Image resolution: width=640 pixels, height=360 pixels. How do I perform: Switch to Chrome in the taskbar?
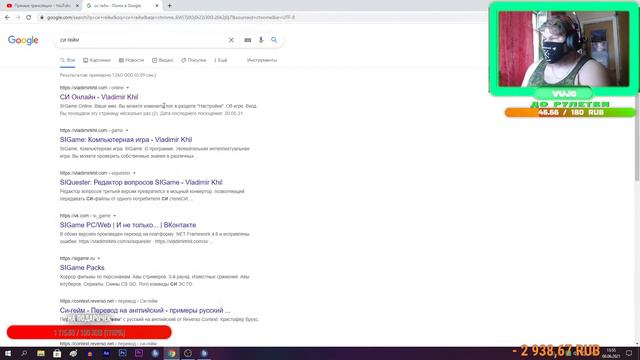(171, 353)
